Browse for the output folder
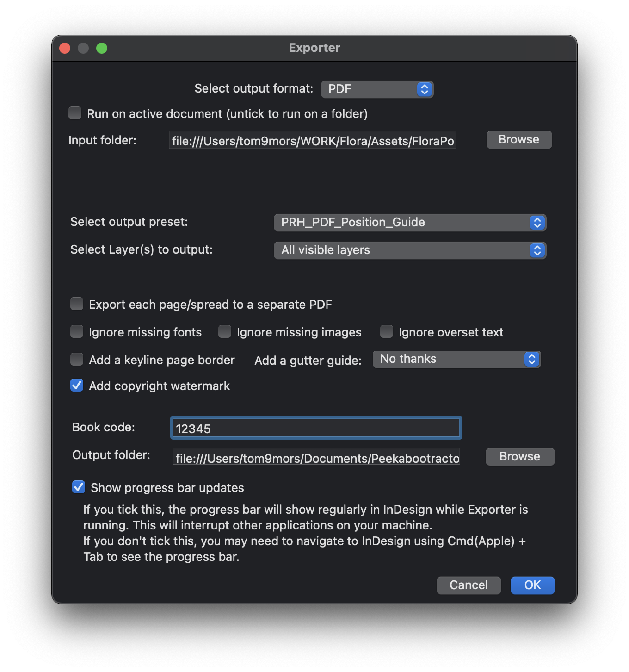Image resolution: width=629 pixels, height=672 pixels. tap(520, 457)
